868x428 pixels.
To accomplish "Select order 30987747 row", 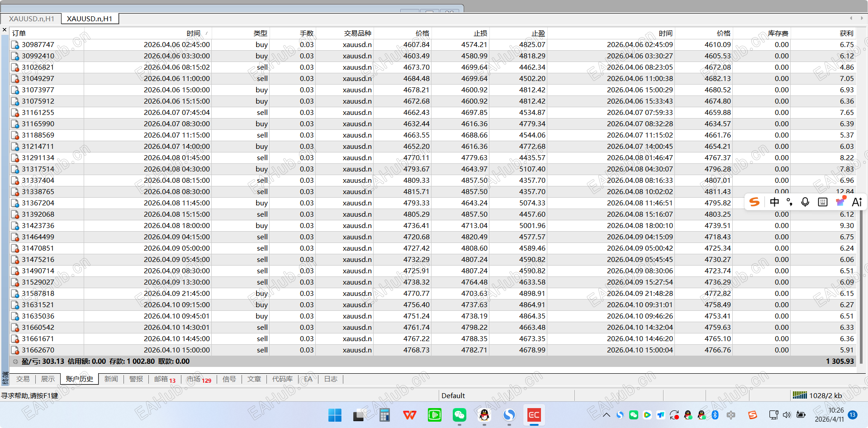I will tap(433, 44).
